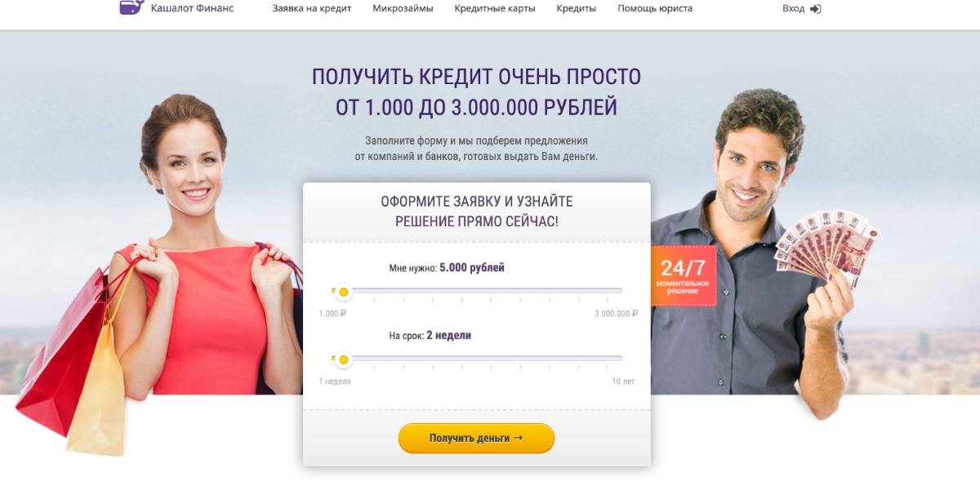Viewport: 980px width, 490px height.
Task: Click the middle of the loan term track
Action: (x=478, y=359)
